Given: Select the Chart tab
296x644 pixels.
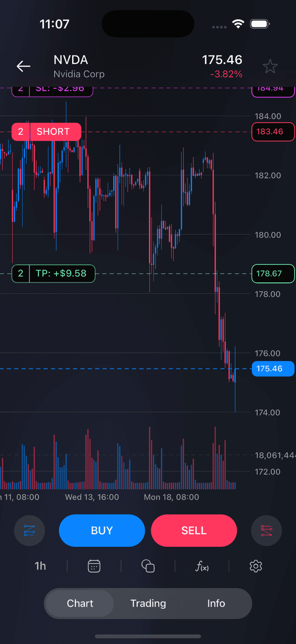Looking at the screenshot, I should coord(80,603).
